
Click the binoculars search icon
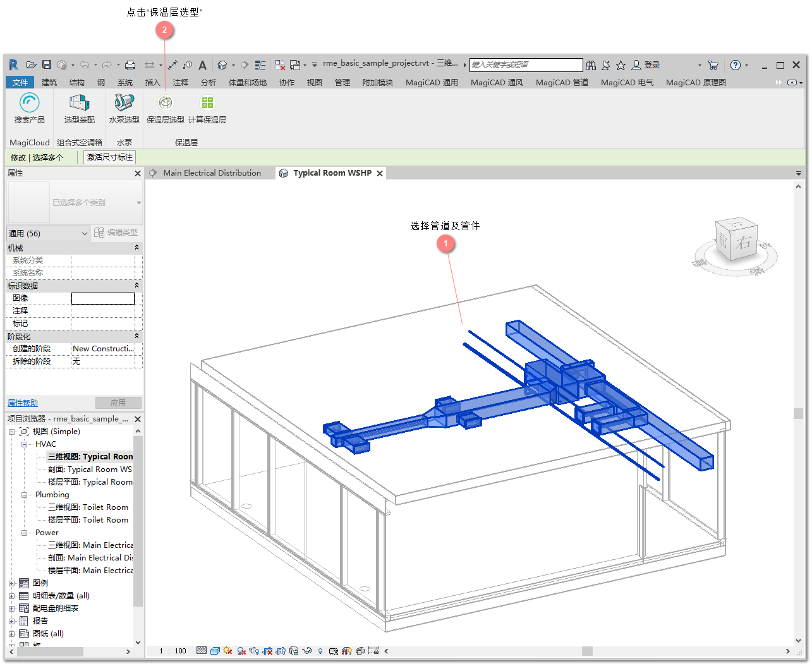[x=591, y=65]
